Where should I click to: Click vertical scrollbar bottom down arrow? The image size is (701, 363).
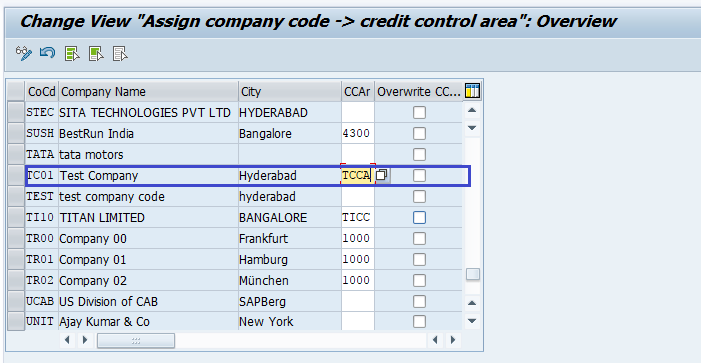click(472, 321)
